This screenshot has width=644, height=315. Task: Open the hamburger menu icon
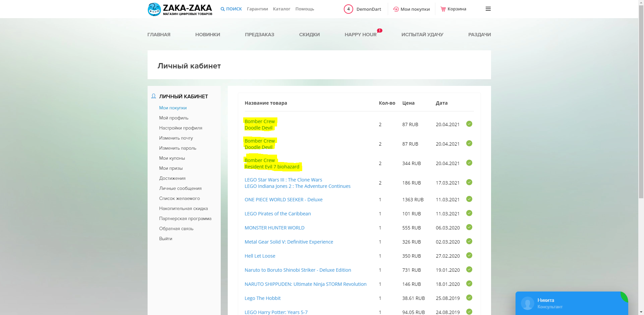coord(488,9)
